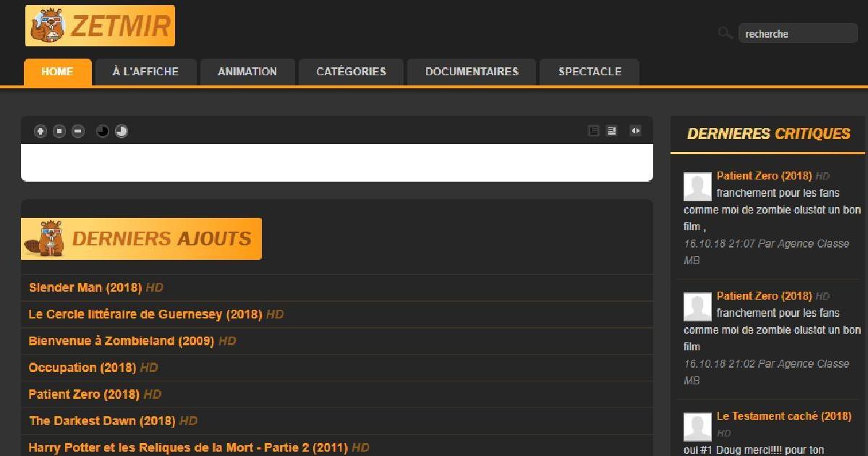This screenshot has height=456, width=868.
Task: Click the Zetmir logo
Action: coord(100,26)
